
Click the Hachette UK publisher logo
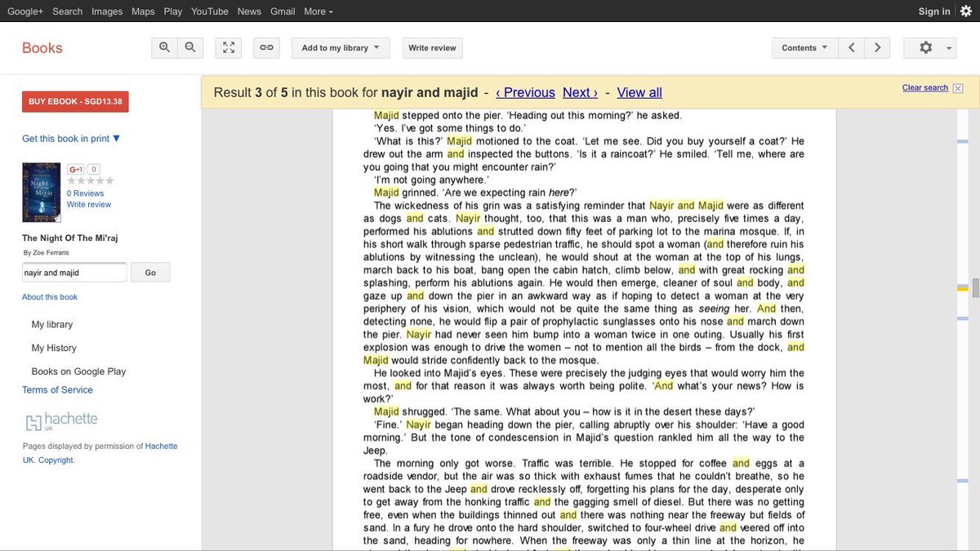click(61, 421)
